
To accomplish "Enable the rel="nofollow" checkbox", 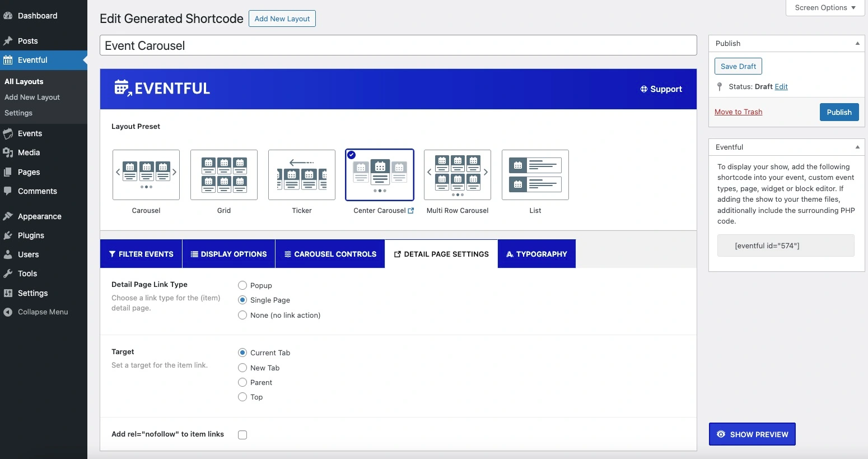I will 242,435.
